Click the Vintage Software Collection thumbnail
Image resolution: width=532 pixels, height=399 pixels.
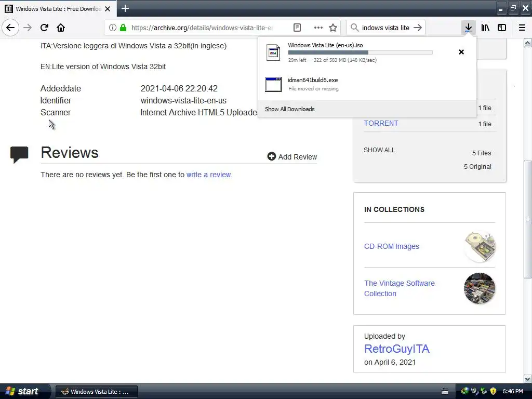480,288
